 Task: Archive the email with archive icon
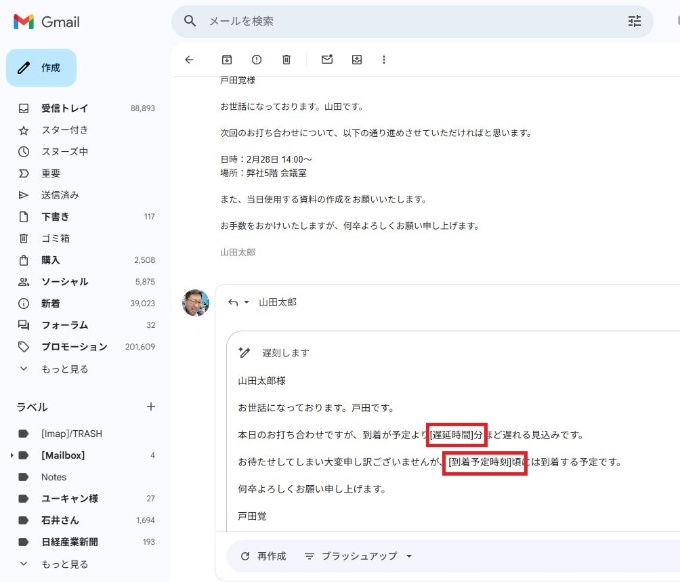point(227,59)
